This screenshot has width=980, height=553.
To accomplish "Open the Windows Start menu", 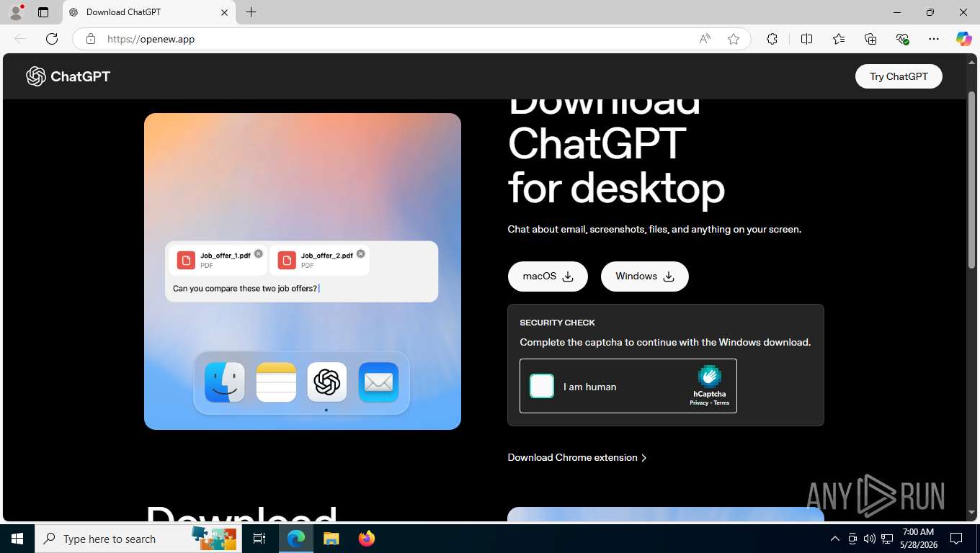I will pos(17,539).
